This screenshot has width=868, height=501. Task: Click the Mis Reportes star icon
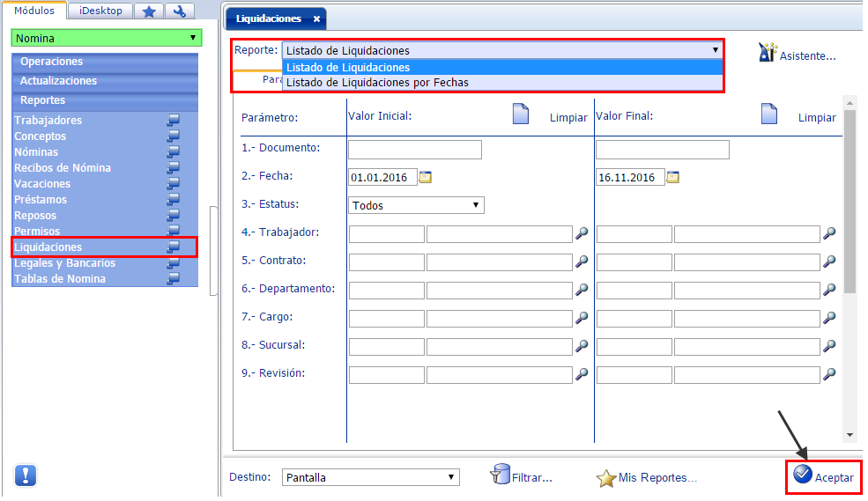point(606,478)
